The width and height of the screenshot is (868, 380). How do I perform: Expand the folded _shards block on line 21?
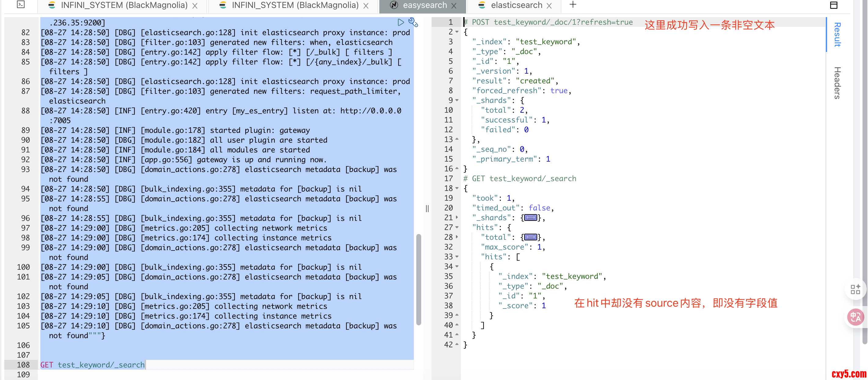[x=457, y=217]
